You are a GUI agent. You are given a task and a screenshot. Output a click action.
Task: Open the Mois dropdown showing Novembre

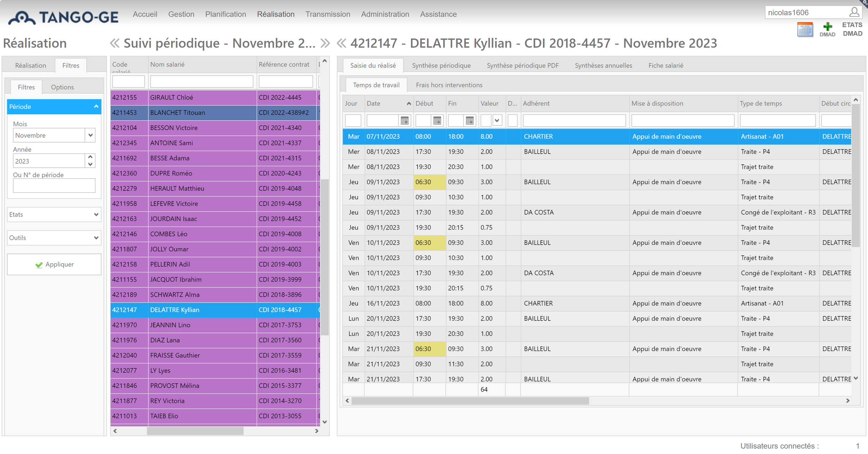pos(90,135)
